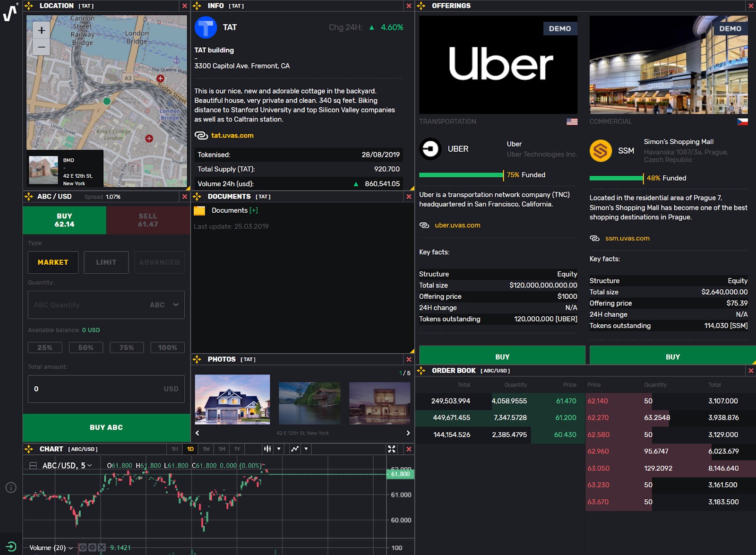
Task: Remove Volume indicator with X icon
Action: (x=101, y=547)
